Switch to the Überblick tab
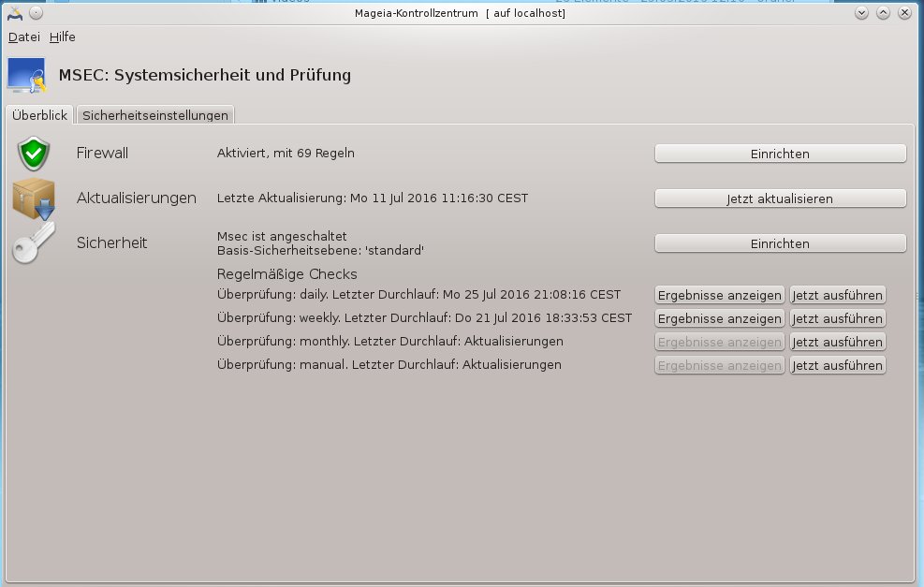924x587 pixels. [39, 115]
